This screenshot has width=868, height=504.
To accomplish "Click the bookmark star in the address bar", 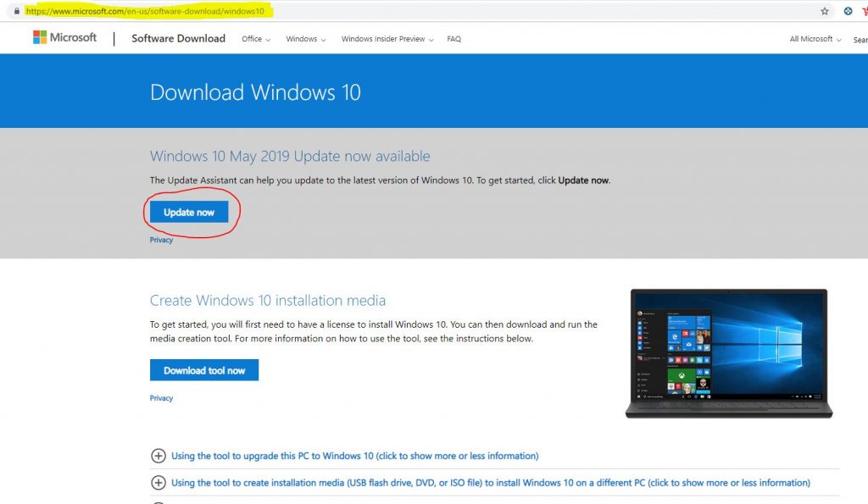I will (x=825, y=11).
